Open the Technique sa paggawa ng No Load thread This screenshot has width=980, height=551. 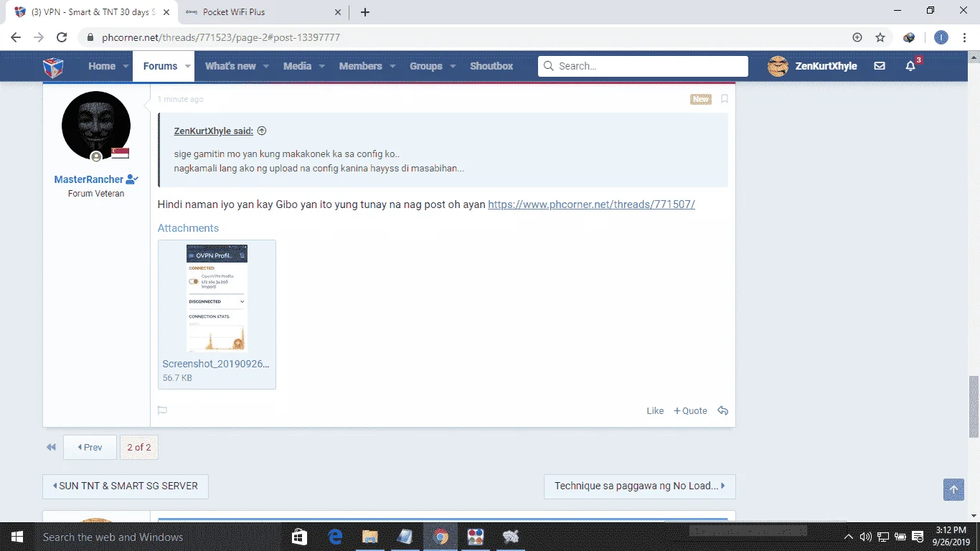639,486
